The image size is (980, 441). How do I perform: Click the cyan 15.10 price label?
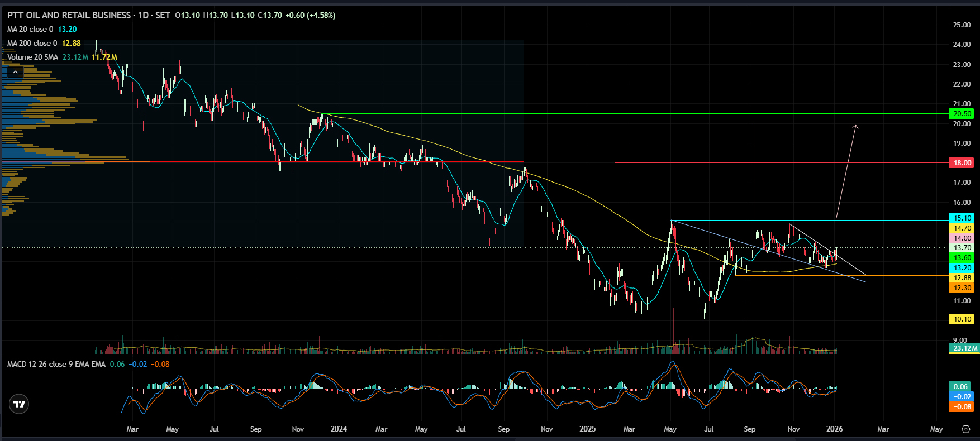point(962,218)
